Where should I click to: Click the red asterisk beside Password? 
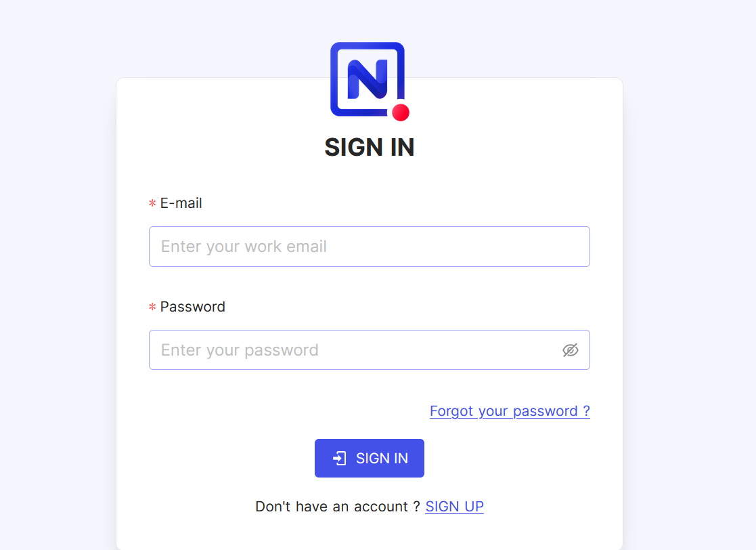(x=152, y=307)
